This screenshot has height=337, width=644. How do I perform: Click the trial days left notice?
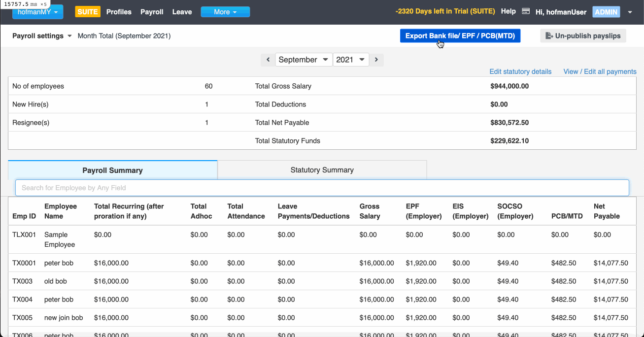[x=446, y=11]
